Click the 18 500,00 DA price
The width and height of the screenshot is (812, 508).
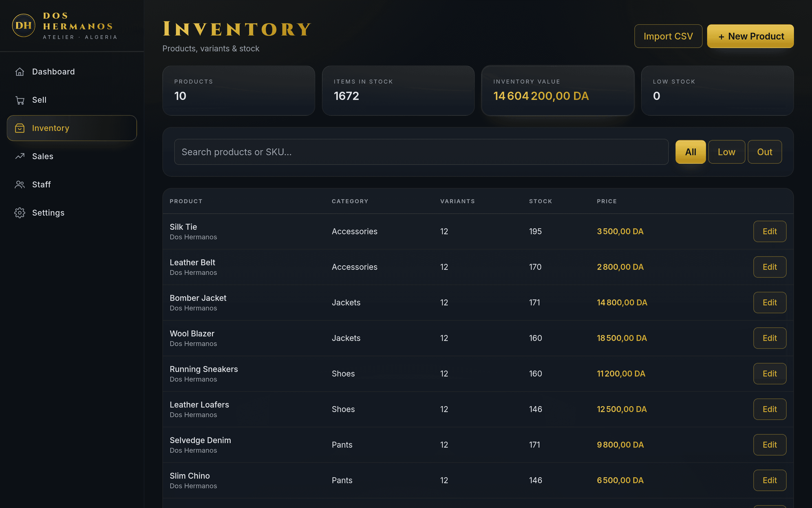tap(622, 338)
